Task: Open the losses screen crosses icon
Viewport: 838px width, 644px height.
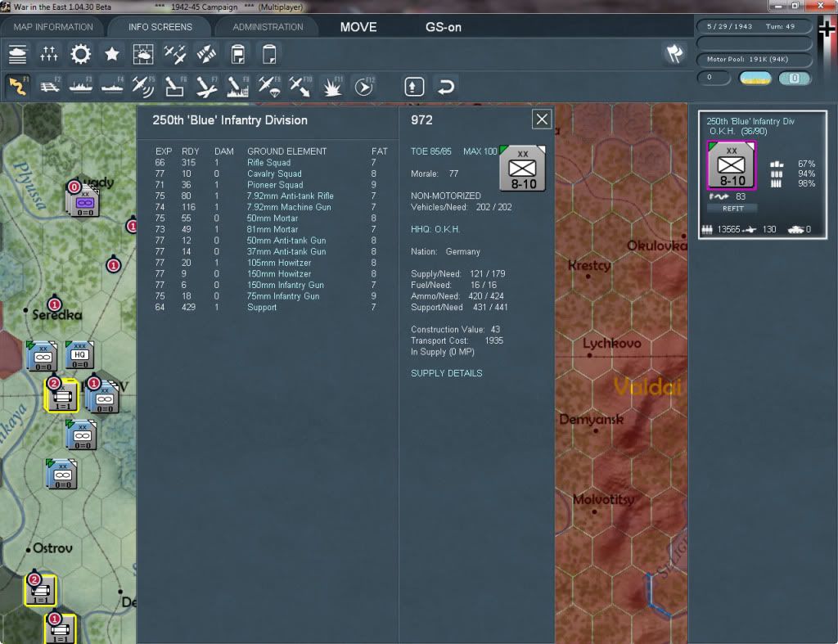Action: (x=48, y=54)
